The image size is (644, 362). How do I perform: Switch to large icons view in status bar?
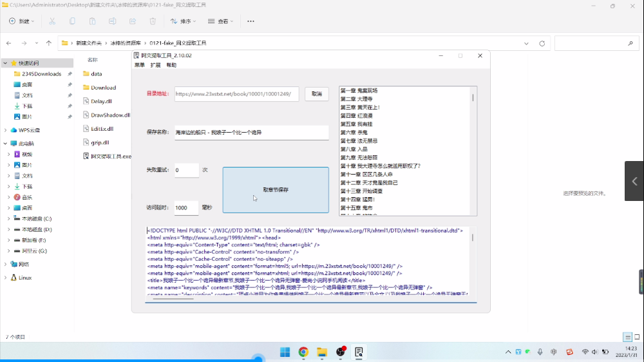(x=636, y=337)
